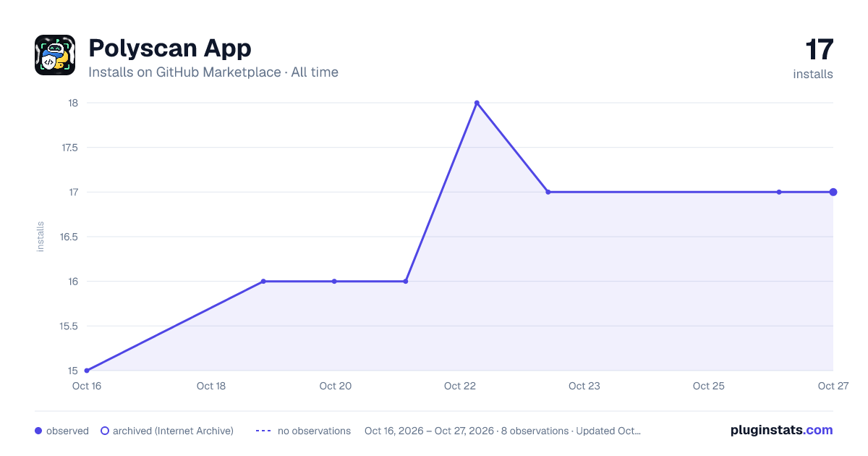Click the 17 installs total count
Viewport: 868px width, 456px height.
[819, 50]
